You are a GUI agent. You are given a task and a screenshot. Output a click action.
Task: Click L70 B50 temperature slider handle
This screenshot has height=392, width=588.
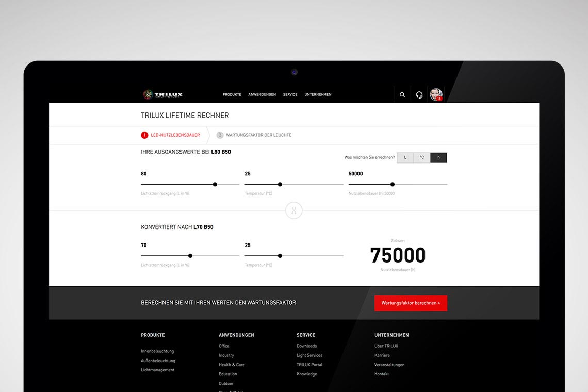point(280,256)
